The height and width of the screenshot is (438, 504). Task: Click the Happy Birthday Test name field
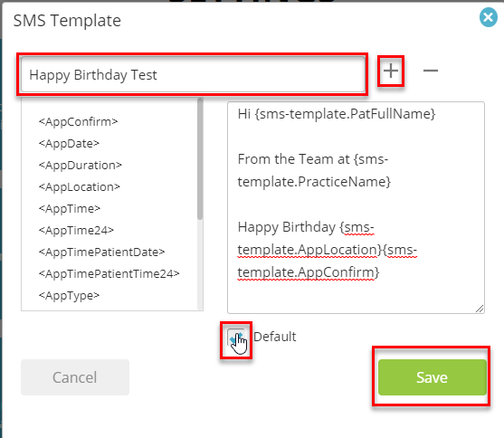coord(193,74)
